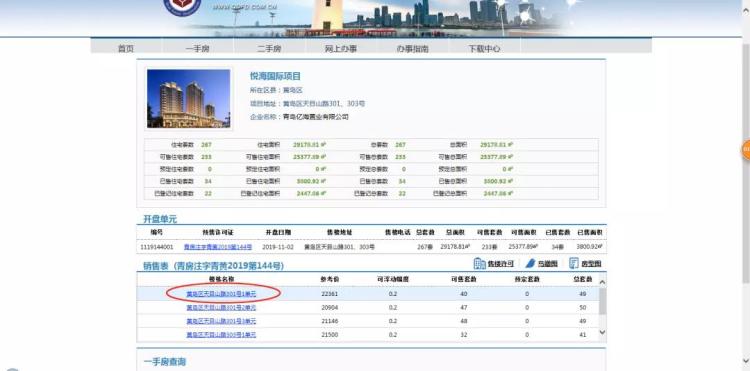The height and width of the screenshot is (371, 750).
Task: Click the total count 50 in the sales table
Action: [583, 307]
